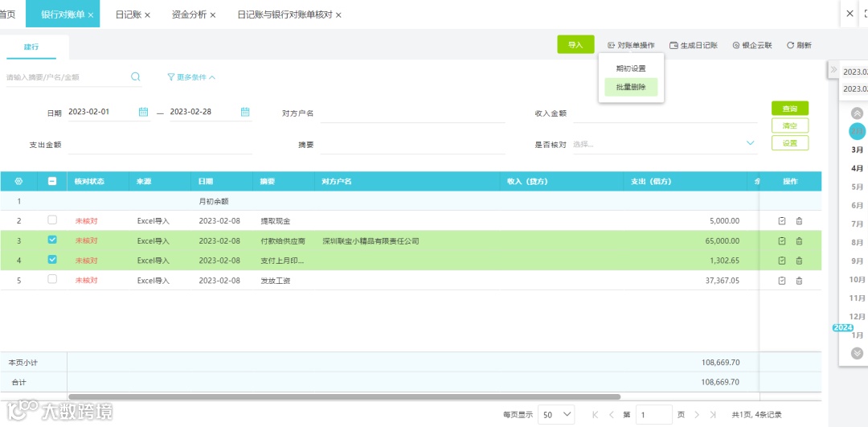Click reconcile icon for 提取现金 row
This screenshot has height=427, width=868.
click(x=782, y=221)
